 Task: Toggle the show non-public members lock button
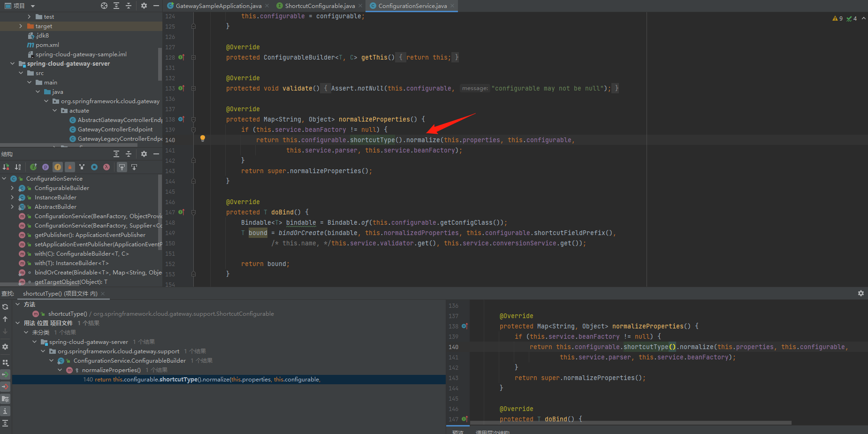point(70,167)
